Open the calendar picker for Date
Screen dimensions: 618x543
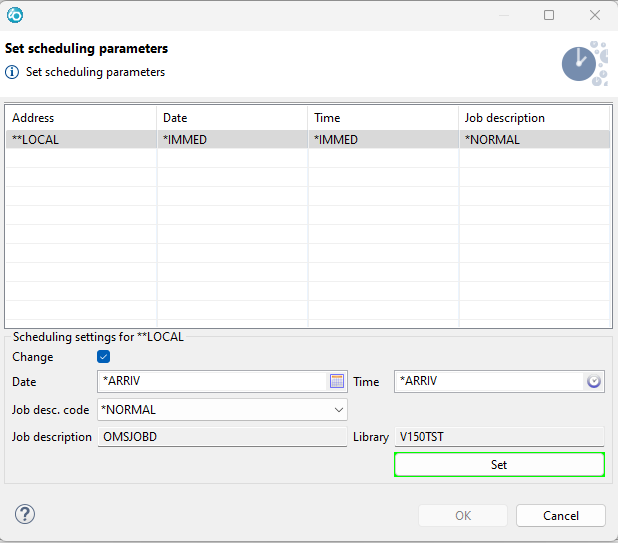click(x=337, y=381)
